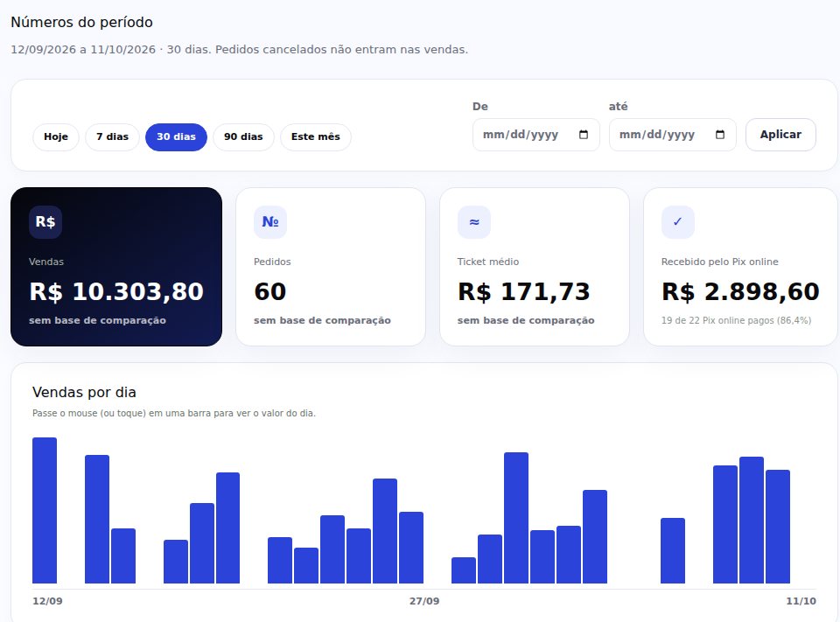This screenshot has height=622, width=840.
Task: Open calendar picker in De date field
Action: click(x=584, y=135)
